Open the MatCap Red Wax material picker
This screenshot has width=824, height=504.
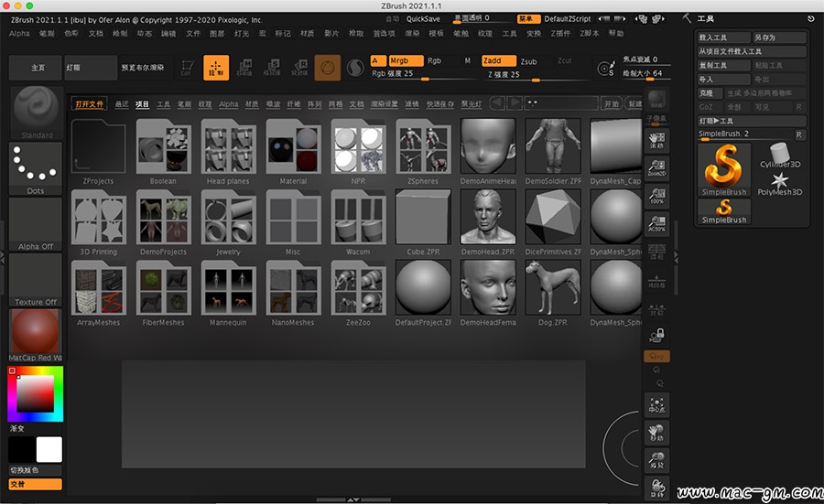[x=36, y=335]
